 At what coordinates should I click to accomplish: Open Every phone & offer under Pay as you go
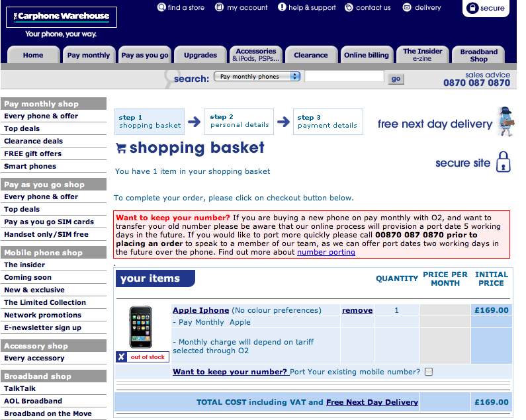(41, 196)
